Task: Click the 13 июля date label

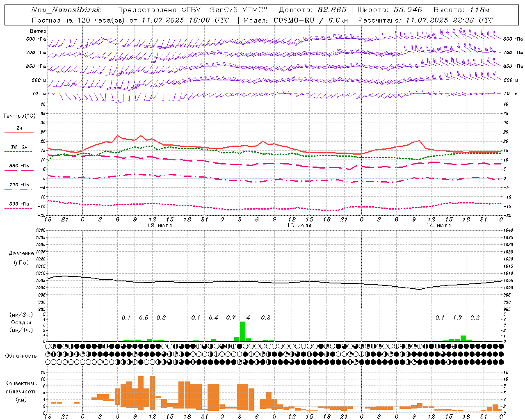Action: pyautogui.click(x=299, y=226)
